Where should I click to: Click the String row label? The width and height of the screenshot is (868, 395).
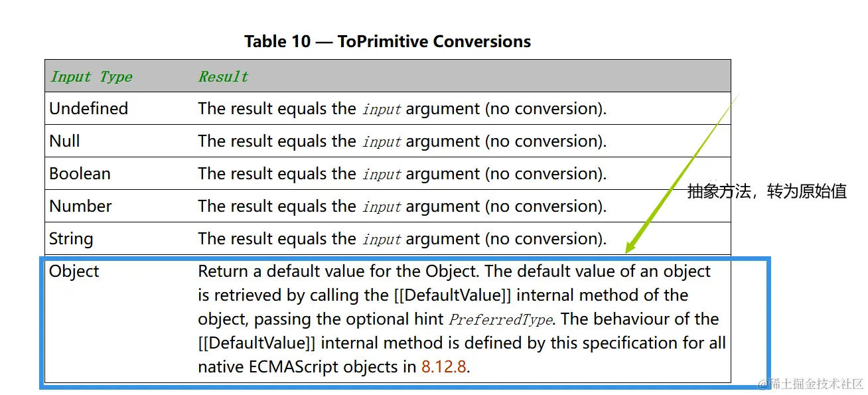click(x=71, y=238)
